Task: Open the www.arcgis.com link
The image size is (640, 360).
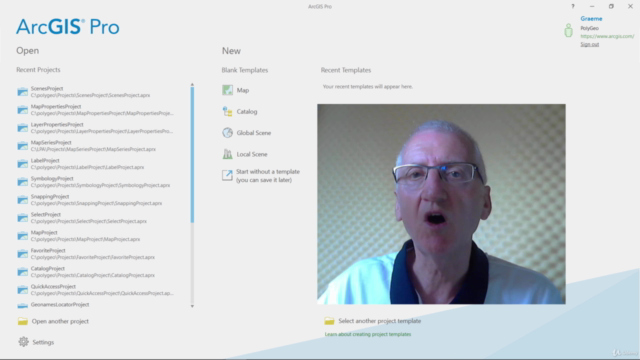Action: [607, 36]
